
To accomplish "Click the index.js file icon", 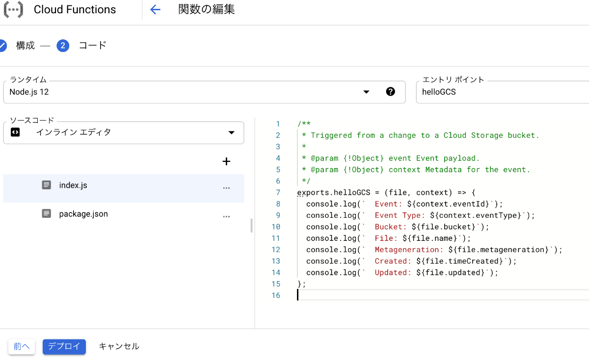I will (47, 185).
